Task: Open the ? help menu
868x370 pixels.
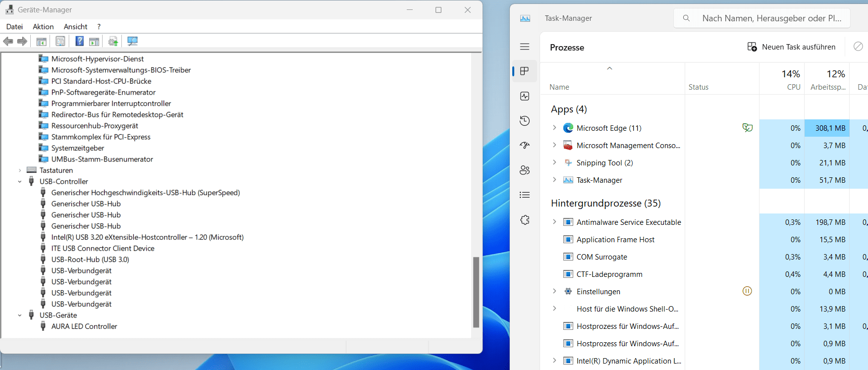Action: pyautogui.click(x=99, y=27)
